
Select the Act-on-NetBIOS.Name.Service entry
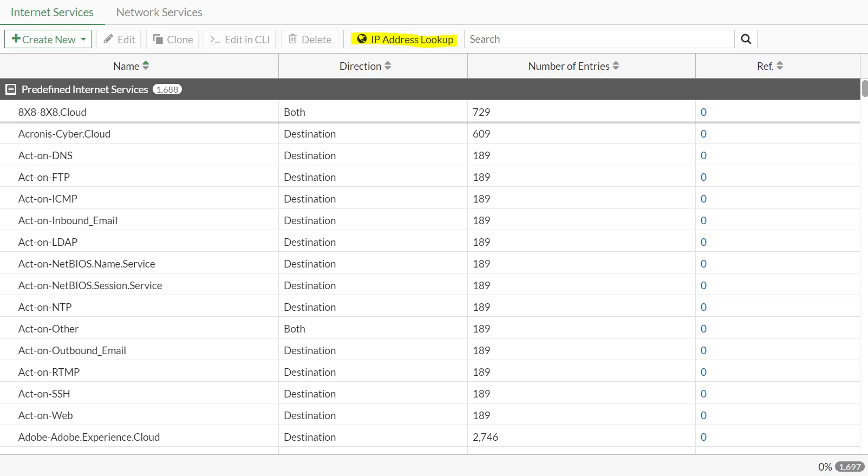point(87,264)
